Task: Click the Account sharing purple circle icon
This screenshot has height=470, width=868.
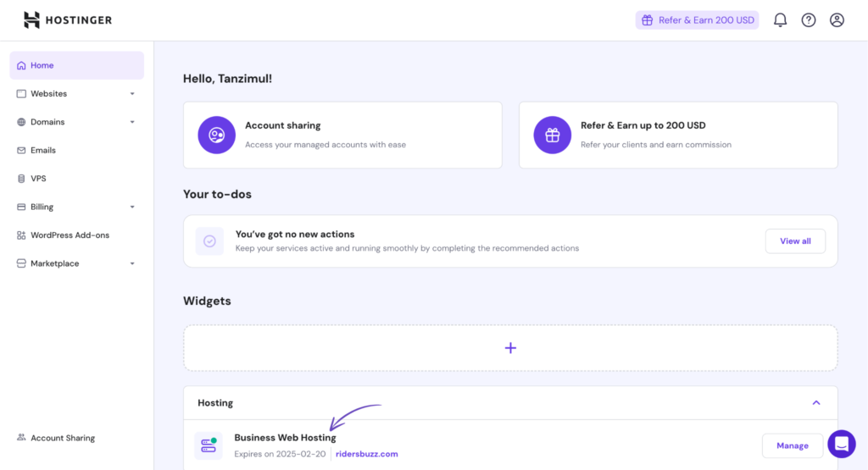Action: coord(216,135)
